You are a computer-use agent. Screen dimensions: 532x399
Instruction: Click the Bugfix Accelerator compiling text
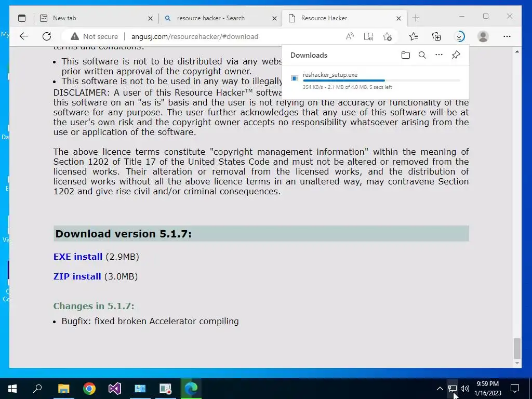(x=150, y=321)
